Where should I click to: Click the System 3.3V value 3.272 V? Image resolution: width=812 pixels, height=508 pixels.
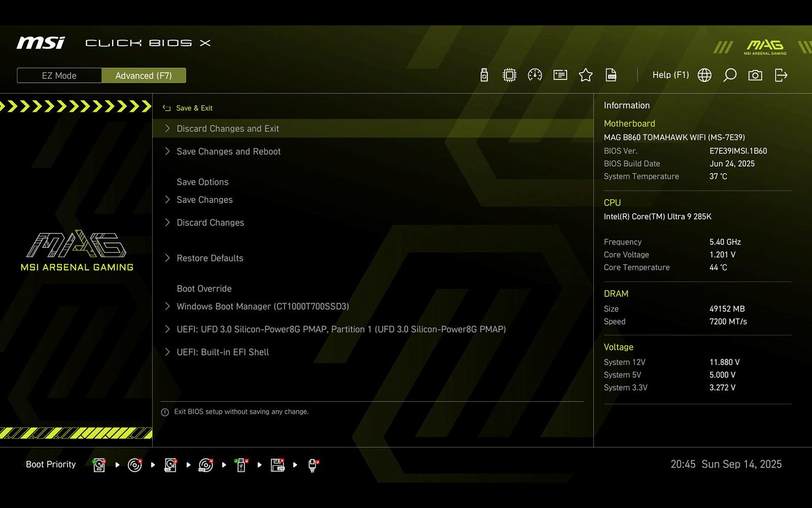click(722, 388)
